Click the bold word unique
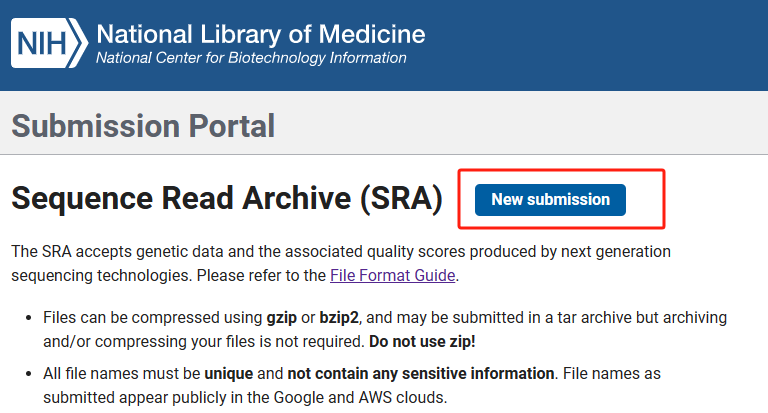768x413 pixels. [x=229, y=373]
